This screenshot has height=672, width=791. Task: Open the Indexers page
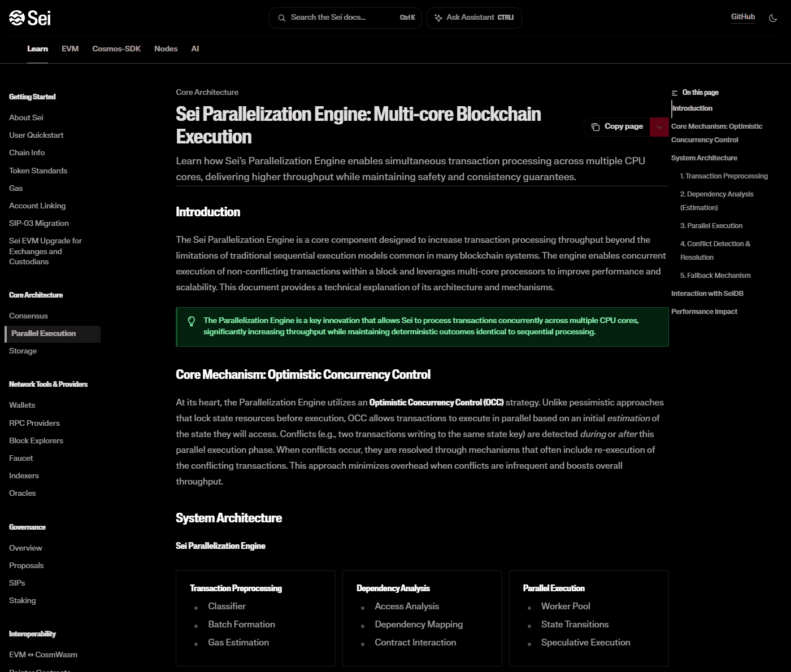[x=24, y=475]
